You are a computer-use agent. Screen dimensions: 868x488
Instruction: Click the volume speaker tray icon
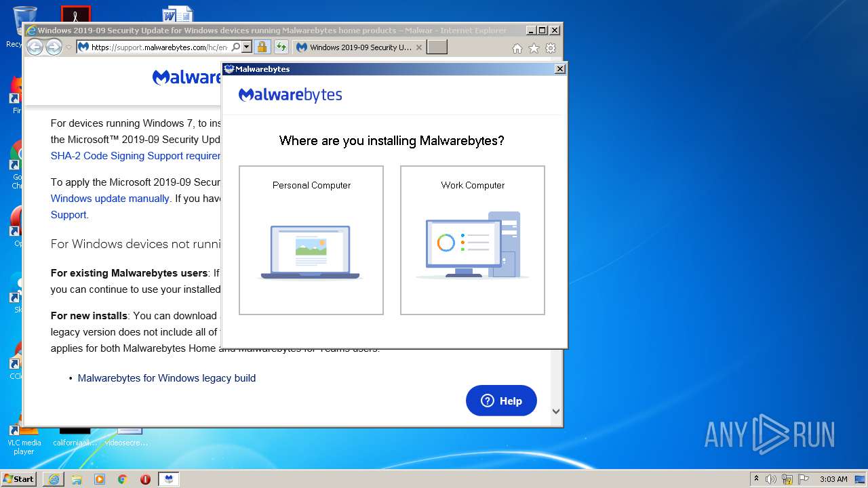[771, 479]
